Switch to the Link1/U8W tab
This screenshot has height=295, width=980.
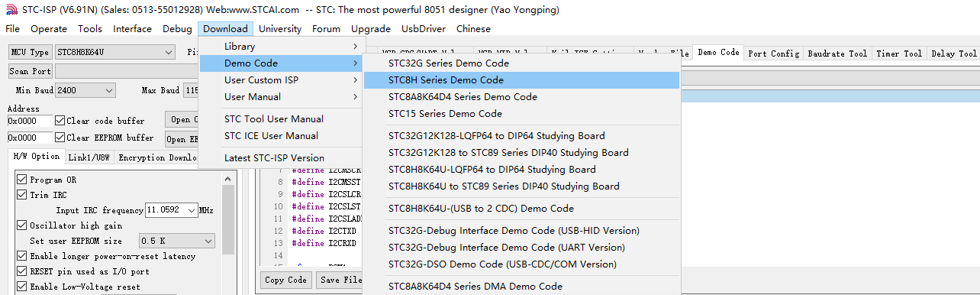click(x=89, y=157)
